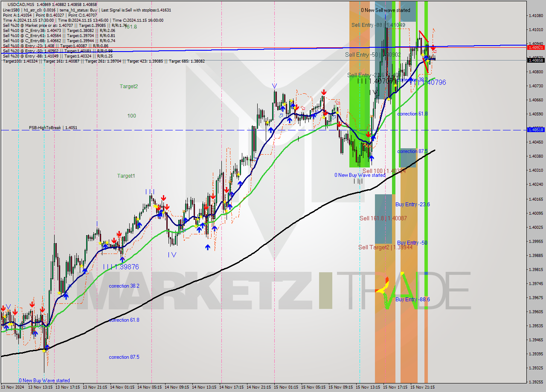546x392 pixels.
Task: Select the FSB-HighToBreak | 1.4051 label
Action: pyautogui.click(x=53, y=128)
